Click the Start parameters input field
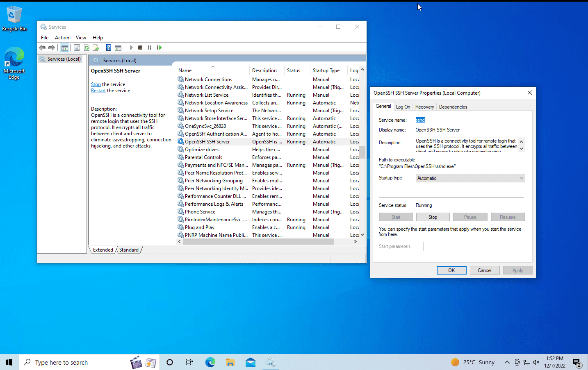Image resolution: width=588 pixels, height=370 pixels. 474,246
